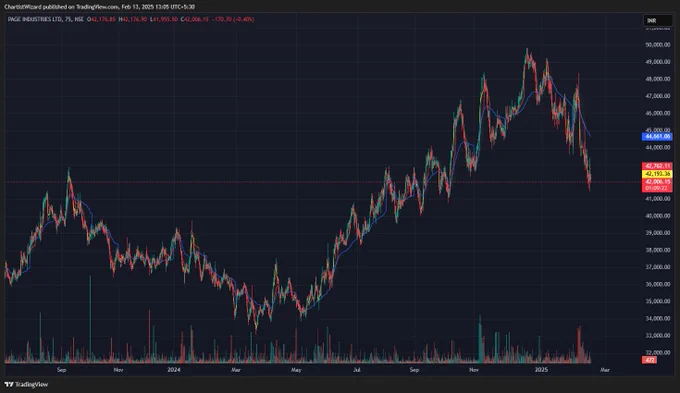This screenshot has width=680, height=393.
Task: Click the change value -170.70 (-0.40%)
Action: (x=233, y=20)
